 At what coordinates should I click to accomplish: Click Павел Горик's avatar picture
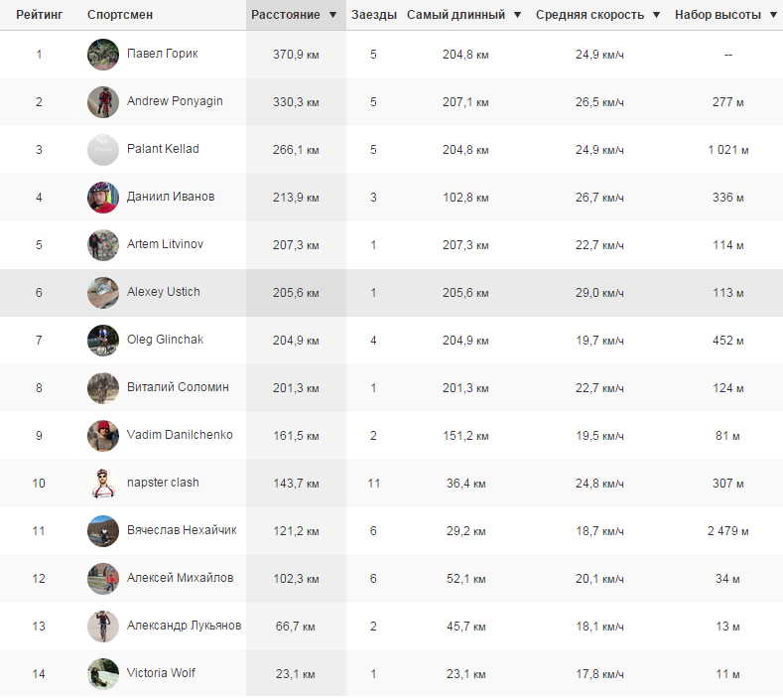click(103, 54)
